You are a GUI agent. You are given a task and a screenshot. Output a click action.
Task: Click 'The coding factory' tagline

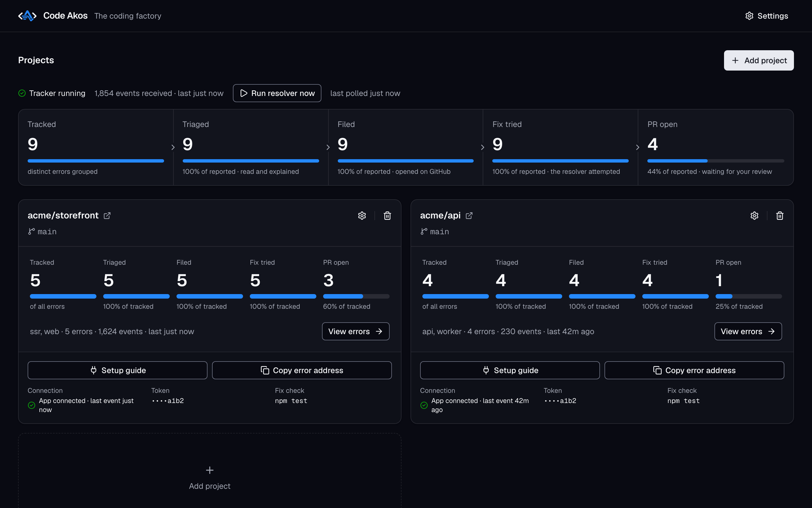[x=128, y=16]
